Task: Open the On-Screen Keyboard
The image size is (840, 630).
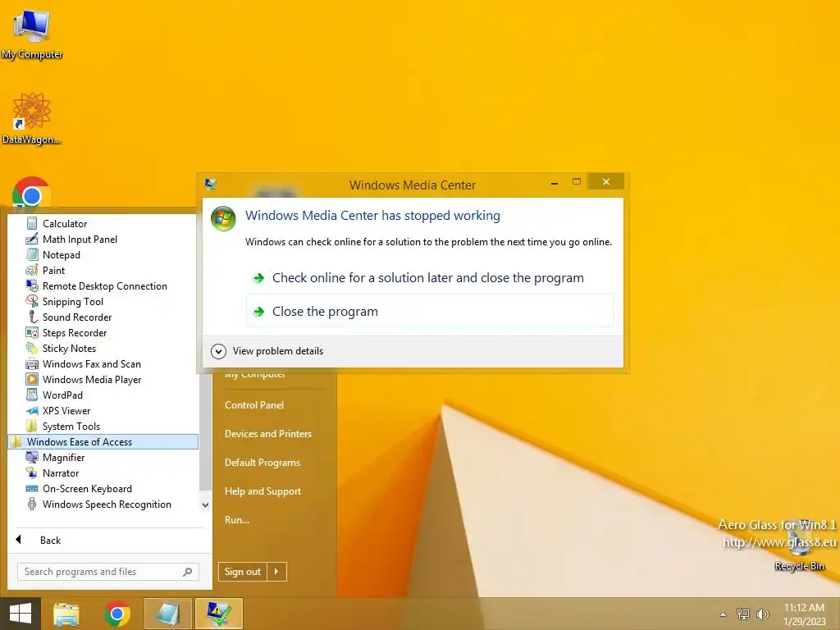Action: (79, 488)
